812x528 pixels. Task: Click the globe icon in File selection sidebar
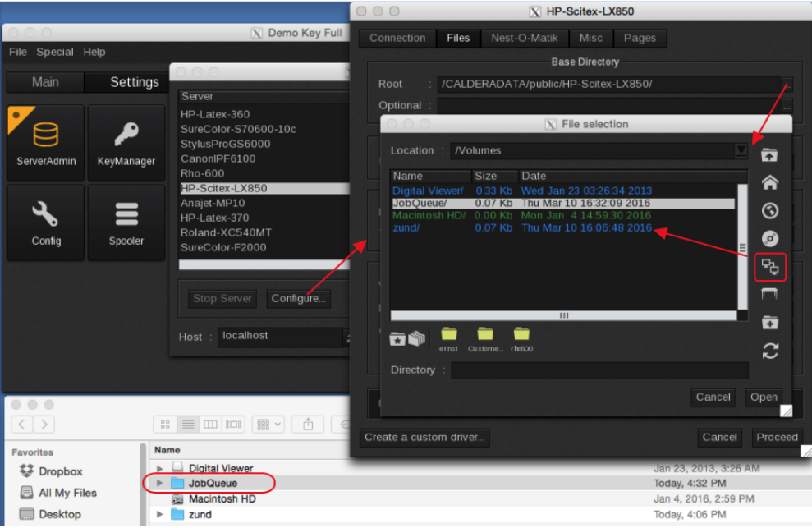pyautogui.click(x=770, y=211)
